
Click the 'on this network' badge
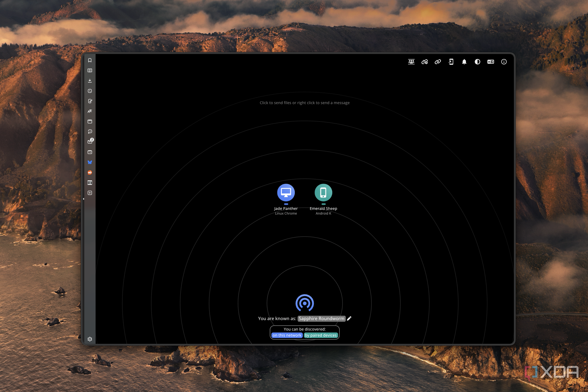[x=287, y=335]
